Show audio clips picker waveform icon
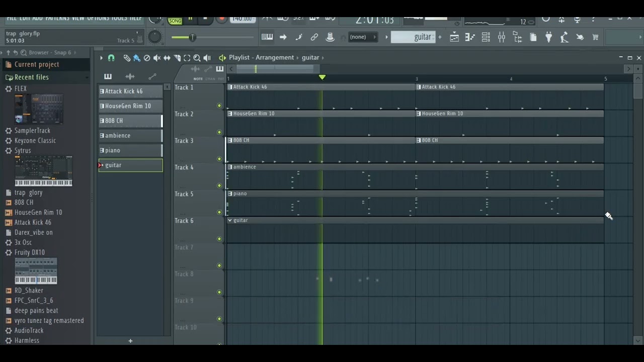 [130, 76]
